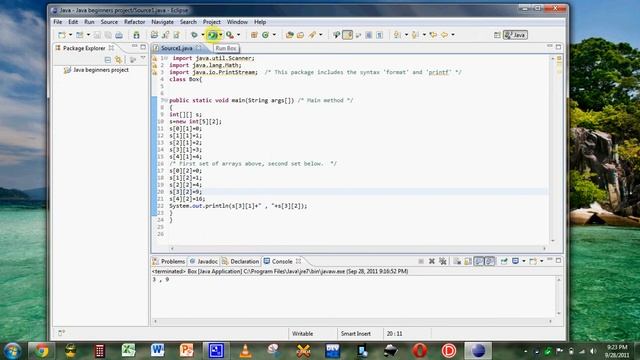Click the Print toolbar icon

coord(119,35)
